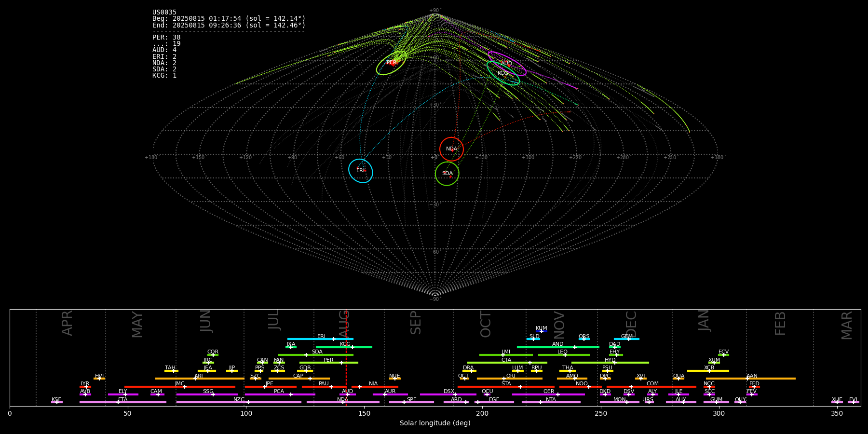Click the LYR marker in timeline

(85, 387)
